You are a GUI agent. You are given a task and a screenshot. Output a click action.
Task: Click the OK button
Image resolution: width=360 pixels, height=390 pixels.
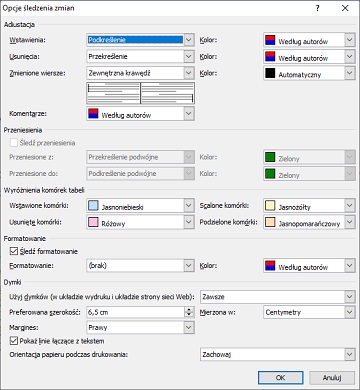(x=280, y=378)
